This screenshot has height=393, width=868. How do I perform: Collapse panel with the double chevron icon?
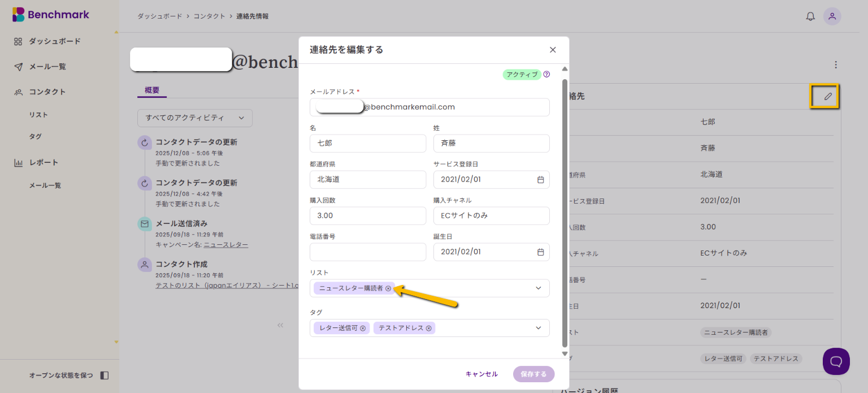[280, 325]
